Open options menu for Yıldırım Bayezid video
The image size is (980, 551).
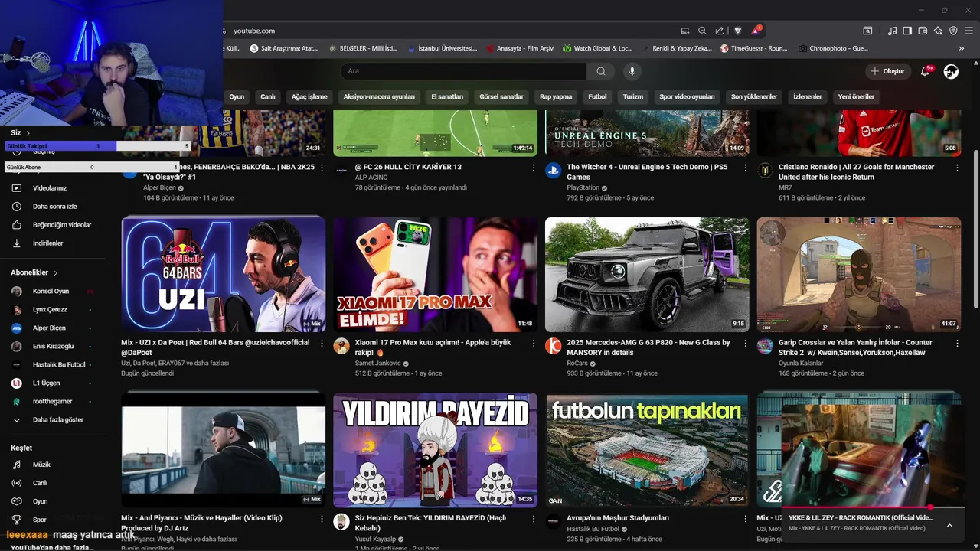pyautogui.click(x=534, y=519)
